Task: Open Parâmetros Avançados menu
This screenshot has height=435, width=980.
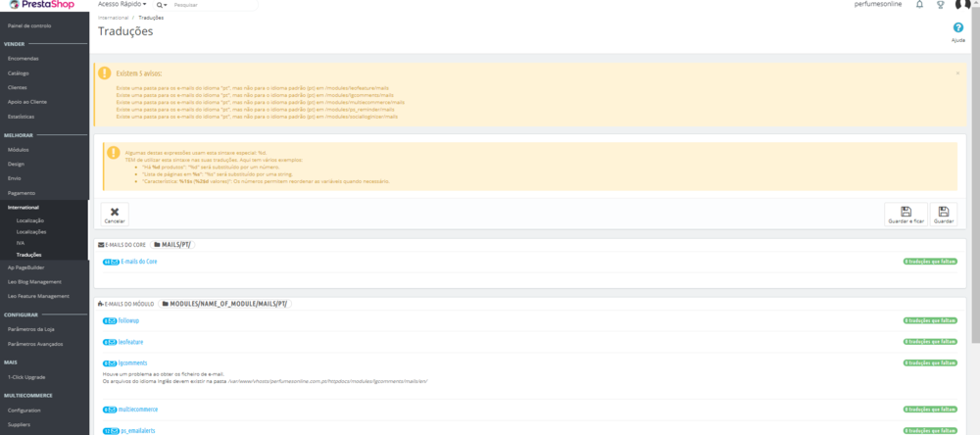Action: pyautogui.click(x=35, y=344)
